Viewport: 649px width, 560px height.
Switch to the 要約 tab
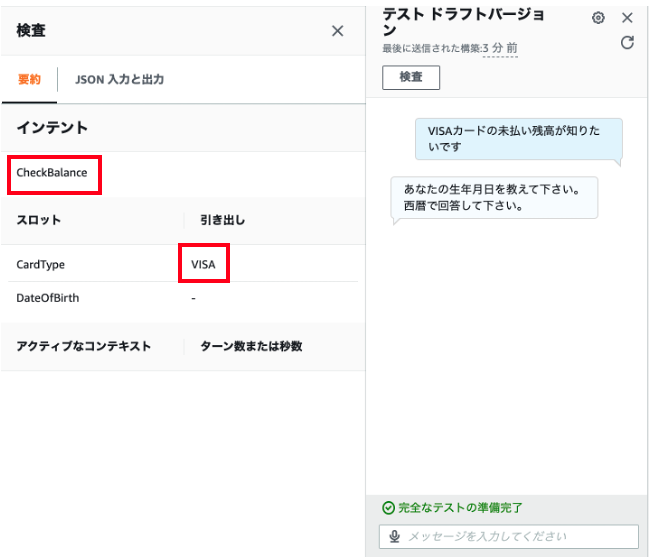click(29, 79)
